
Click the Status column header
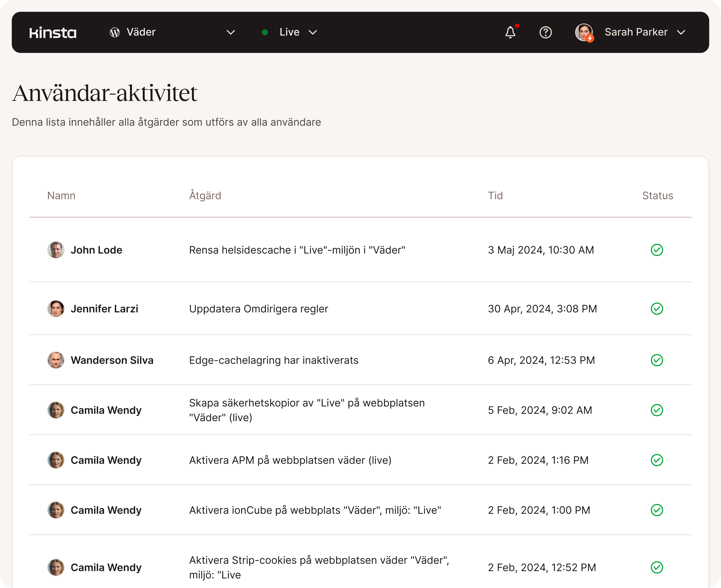(657, 195)
